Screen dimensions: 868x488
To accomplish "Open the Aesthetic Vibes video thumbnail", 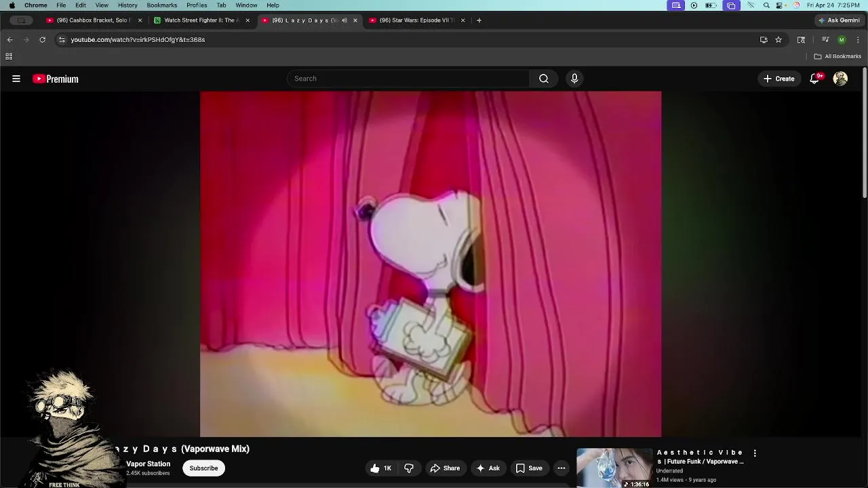I will [614, 468].
